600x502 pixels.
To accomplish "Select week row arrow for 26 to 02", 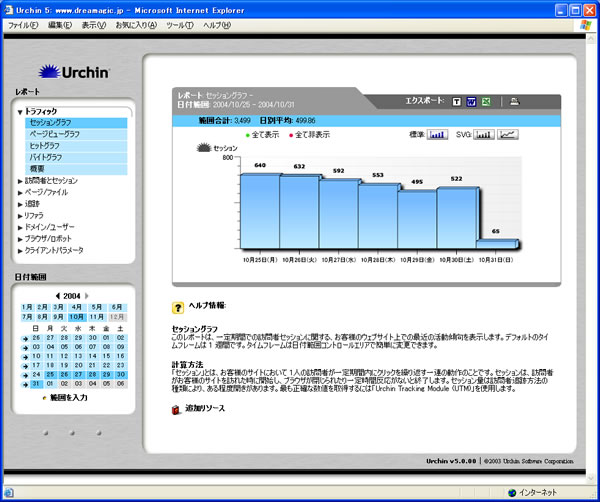I will (x=25, y=339).
